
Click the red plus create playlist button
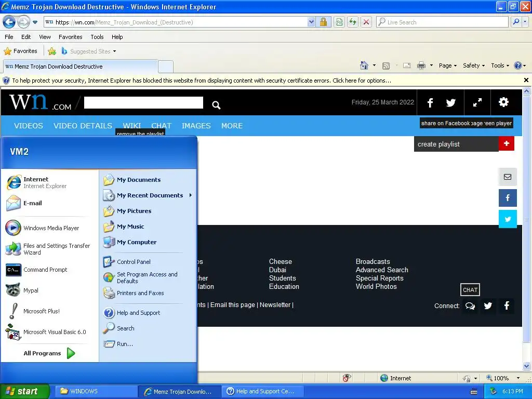pyautogui.click(x=506, y=143)
